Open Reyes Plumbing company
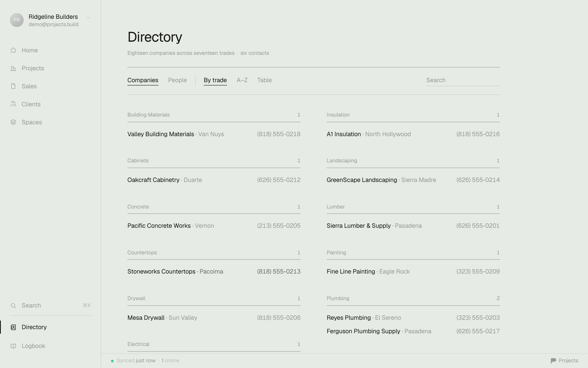 pyautogui.click(x=349, y=318)
